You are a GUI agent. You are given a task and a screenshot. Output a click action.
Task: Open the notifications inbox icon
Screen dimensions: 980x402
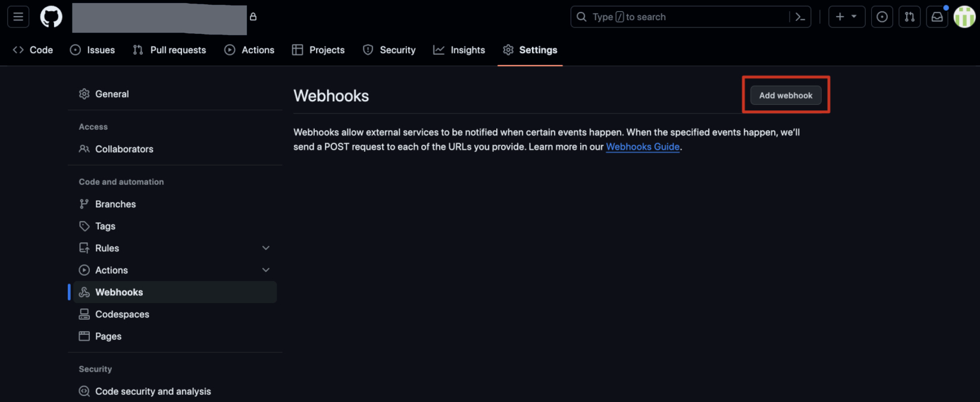coord(937,17)
